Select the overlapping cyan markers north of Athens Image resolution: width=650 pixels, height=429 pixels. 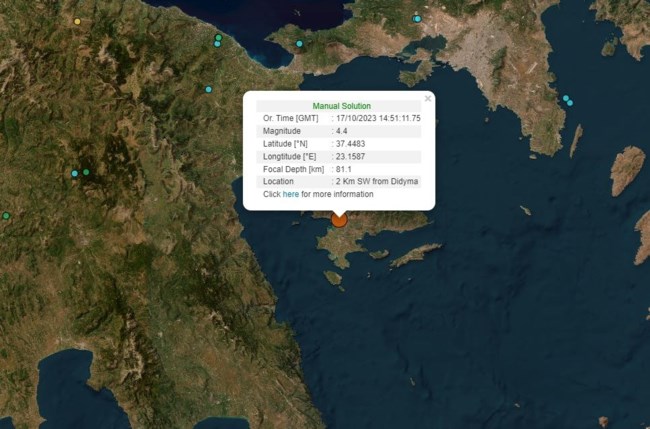click(x=417, y=19)
